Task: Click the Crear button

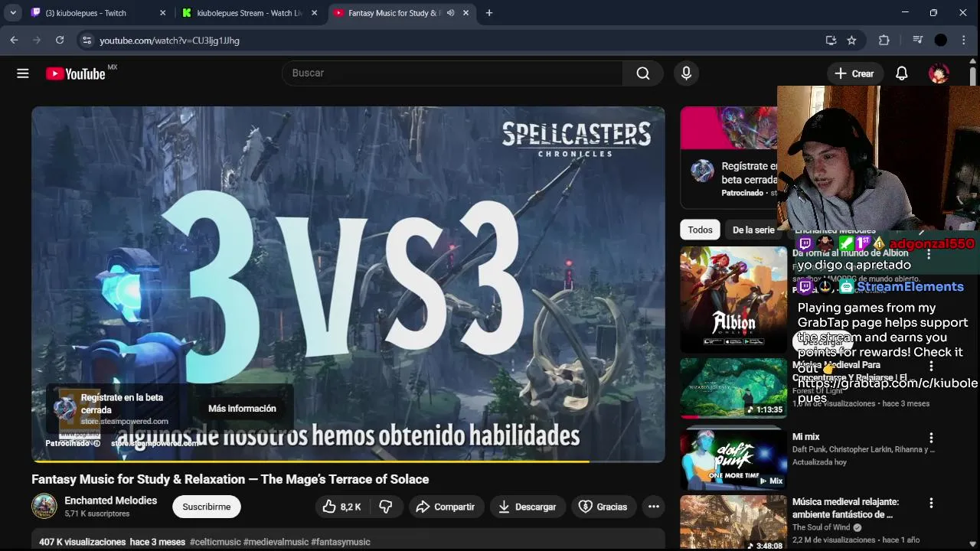Action: (854, 73)
